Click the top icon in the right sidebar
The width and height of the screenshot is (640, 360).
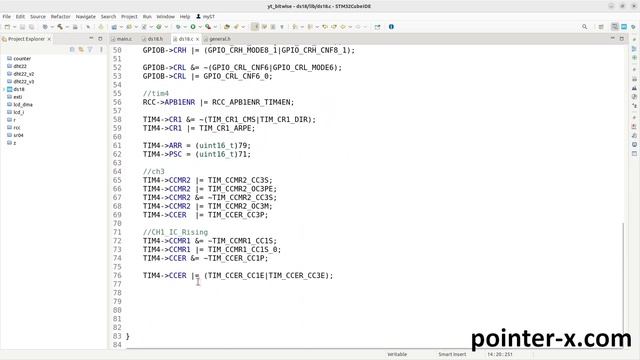click(x=634, y=40)
